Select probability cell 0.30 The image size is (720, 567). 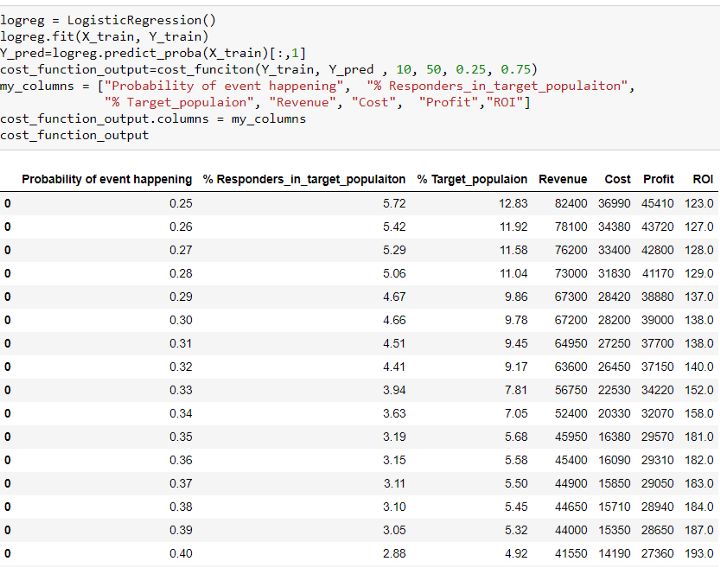[181, 320]
